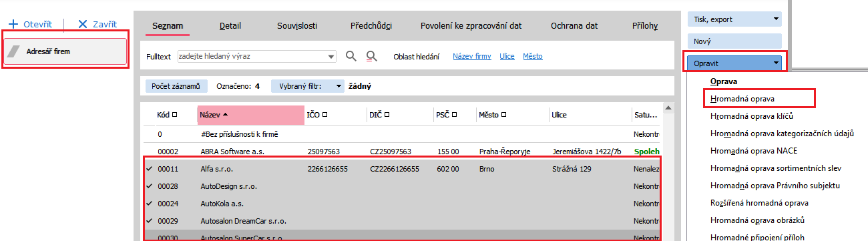
Task: Click the Strážná 129 street cell
Action: pyautogui.click(x=572, y=169)
